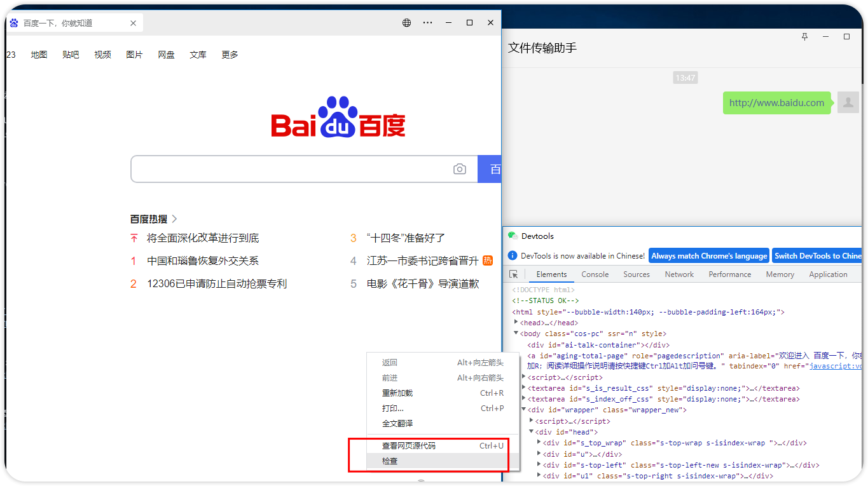868x486 pixels.
Task: Open the 文库 navigation link
Action: pos(198,55)
